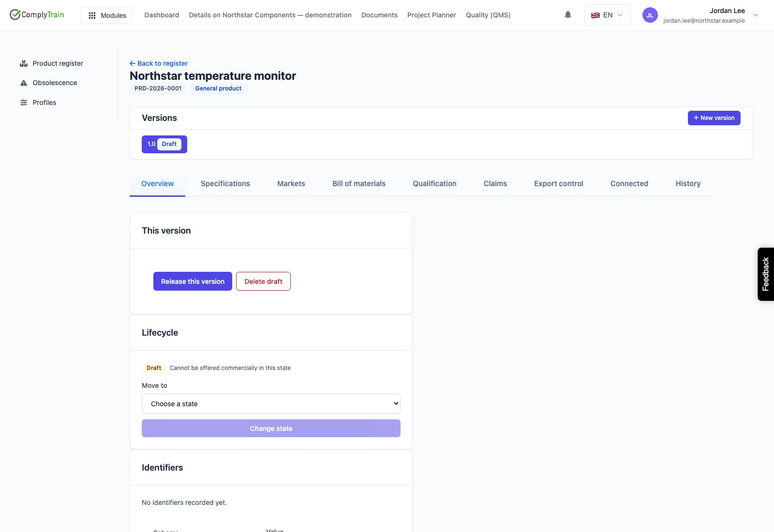Click the ComplyTrain logo
The width and height of the screenshot is (774, 532).
[37, 15]
